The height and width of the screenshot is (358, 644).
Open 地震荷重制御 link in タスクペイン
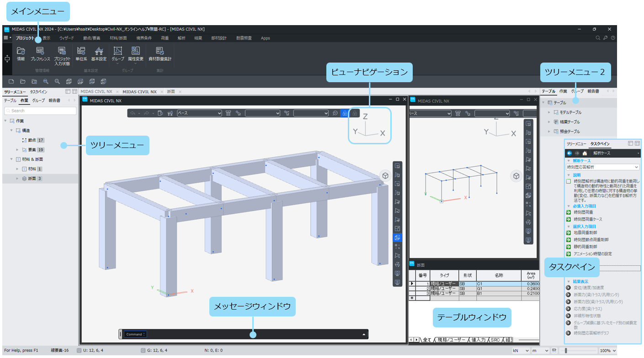point(585,233)
